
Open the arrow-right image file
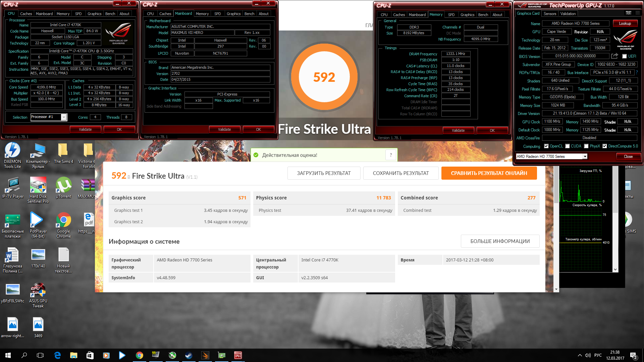point(13,327)
